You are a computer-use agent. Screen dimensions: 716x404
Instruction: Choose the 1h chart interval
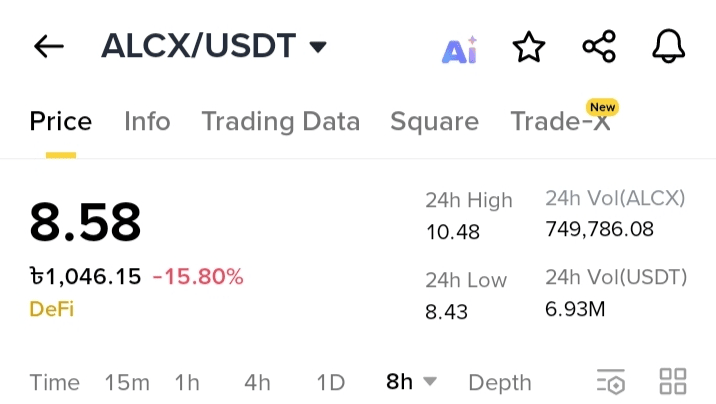tap(187, 382)
